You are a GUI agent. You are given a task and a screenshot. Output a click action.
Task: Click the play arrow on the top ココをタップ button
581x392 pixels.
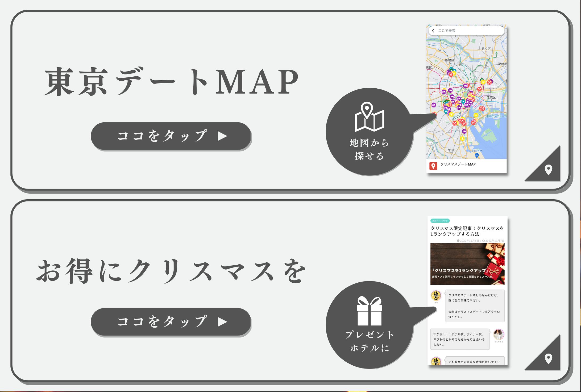pos(222,136)
